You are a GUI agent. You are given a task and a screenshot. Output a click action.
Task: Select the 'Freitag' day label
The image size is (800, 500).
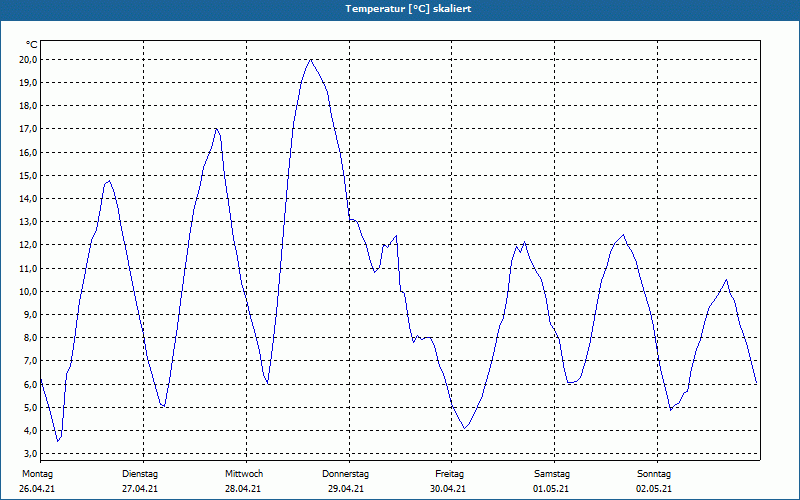click(449, 474)
